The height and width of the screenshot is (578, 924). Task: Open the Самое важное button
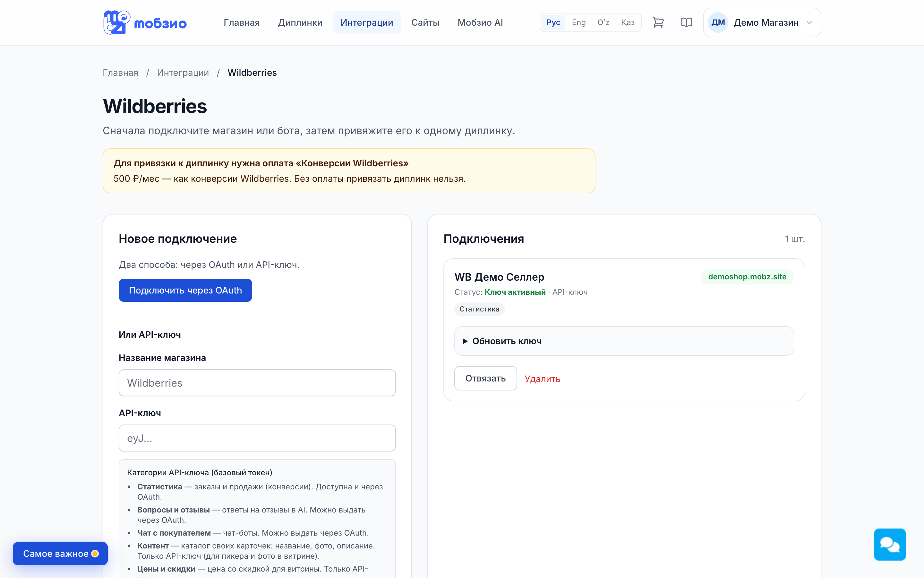click(x=60, y=554)
